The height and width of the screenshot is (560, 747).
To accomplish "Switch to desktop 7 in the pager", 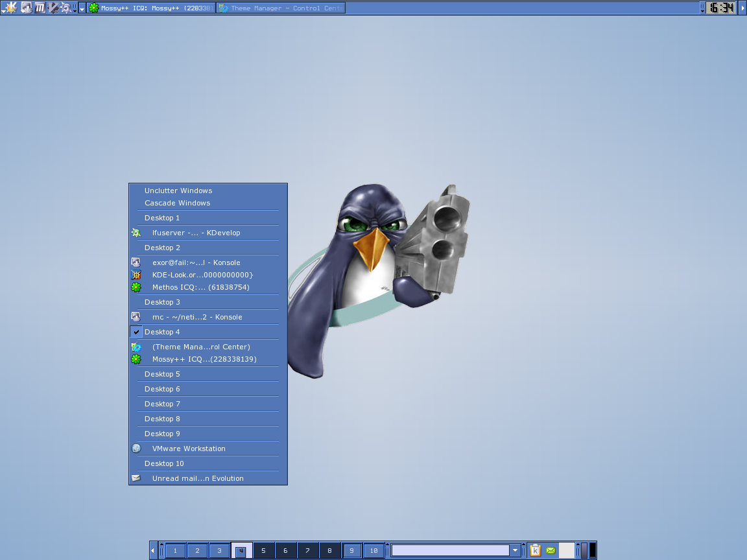I will point(307,550).
